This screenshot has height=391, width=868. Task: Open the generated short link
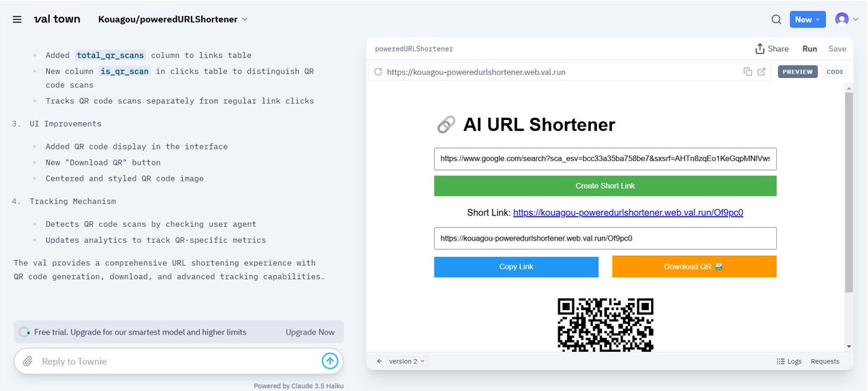pos(628,212)
